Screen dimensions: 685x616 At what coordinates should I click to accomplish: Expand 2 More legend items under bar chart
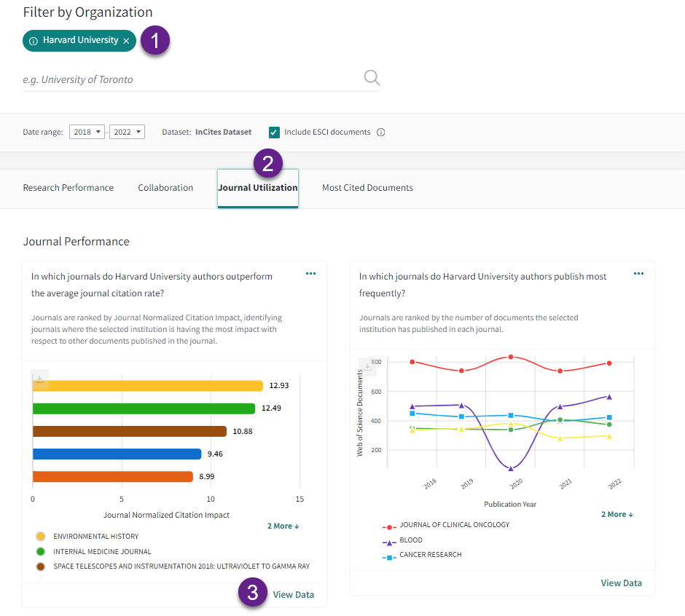pos(283,526)
